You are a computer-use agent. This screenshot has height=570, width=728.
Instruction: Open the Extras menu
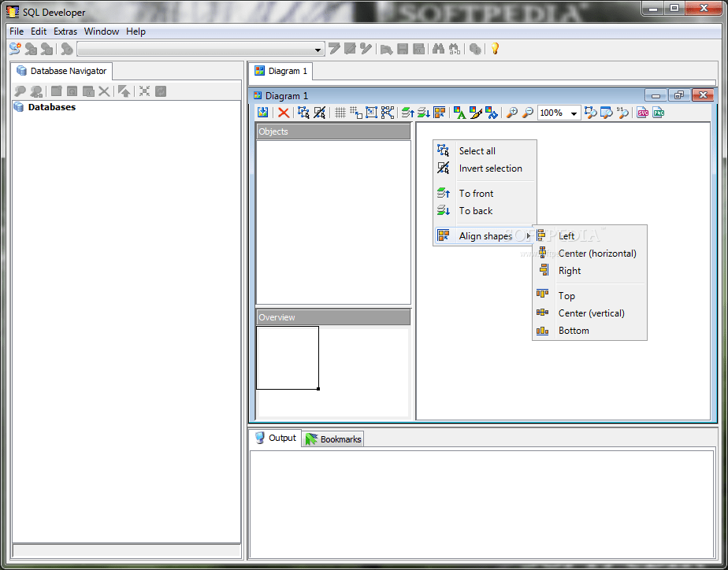click(65, 31)
